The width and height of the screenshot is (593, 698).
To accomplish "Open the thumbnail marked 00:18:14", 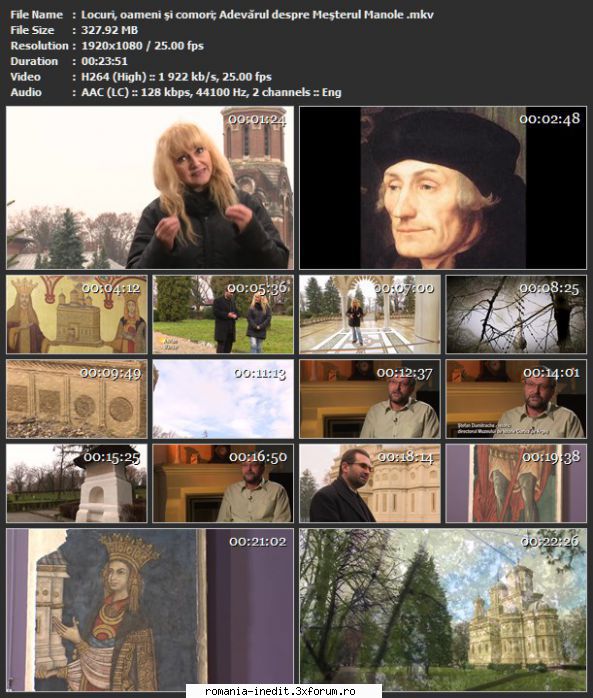I will click(x=370, y=483).
